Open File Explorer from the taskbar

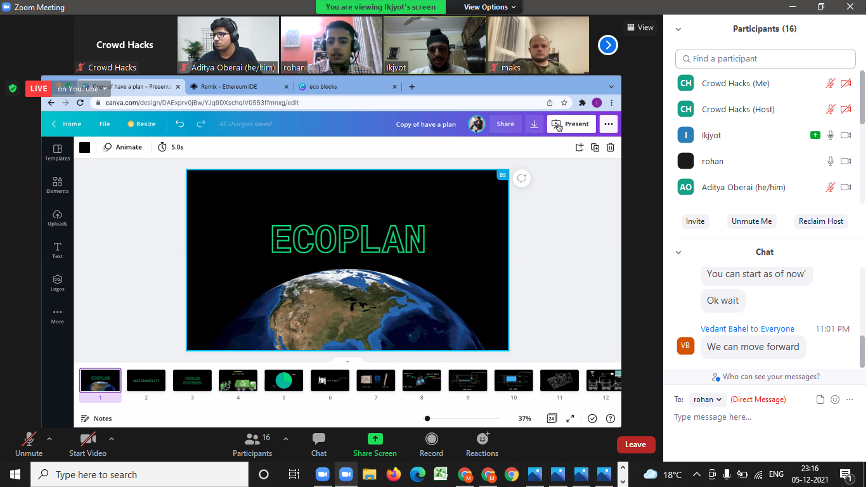(369, 474)
